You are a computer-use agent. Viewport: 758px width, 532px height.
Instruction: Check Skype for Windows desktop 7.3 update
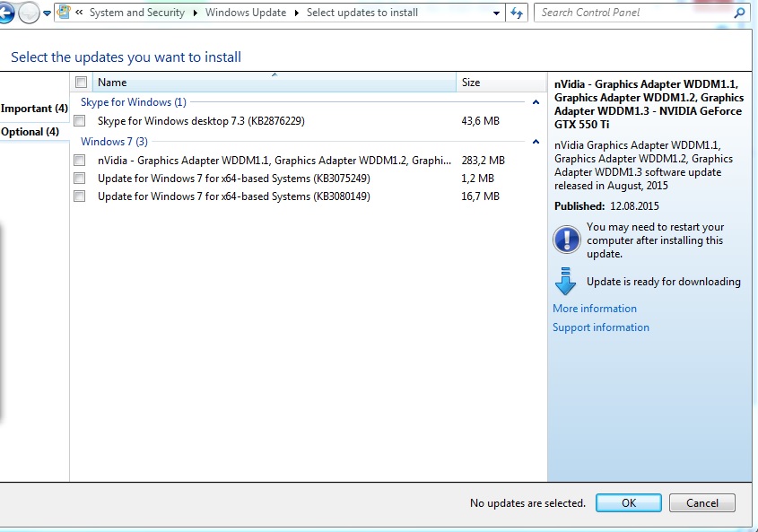(x=80, y=120)
